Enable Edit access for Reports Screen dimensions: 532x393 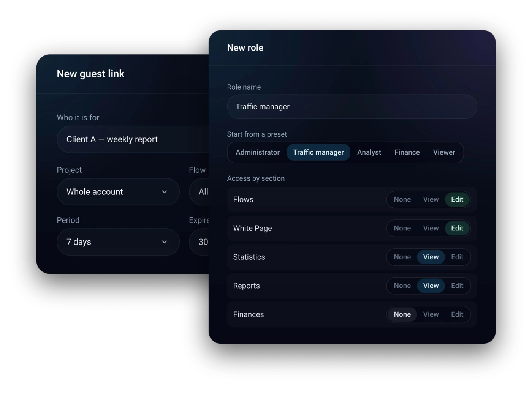tap(457, 286)
